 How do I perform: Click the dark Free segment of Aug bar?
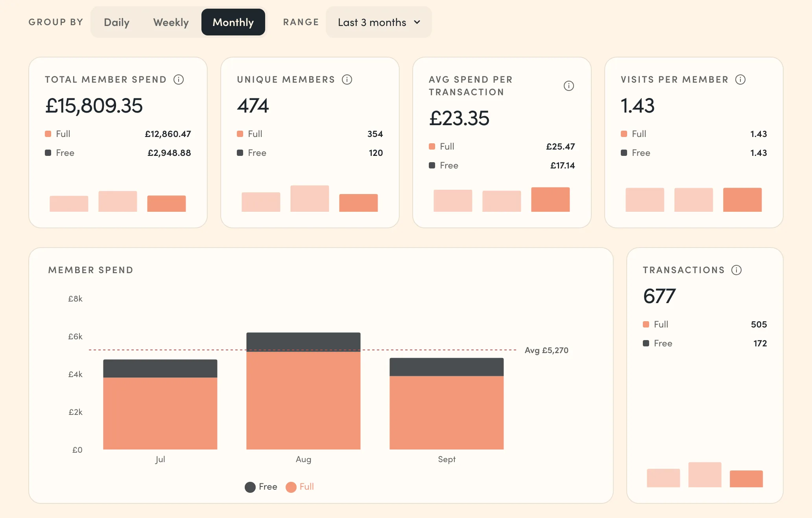[303, 342]
